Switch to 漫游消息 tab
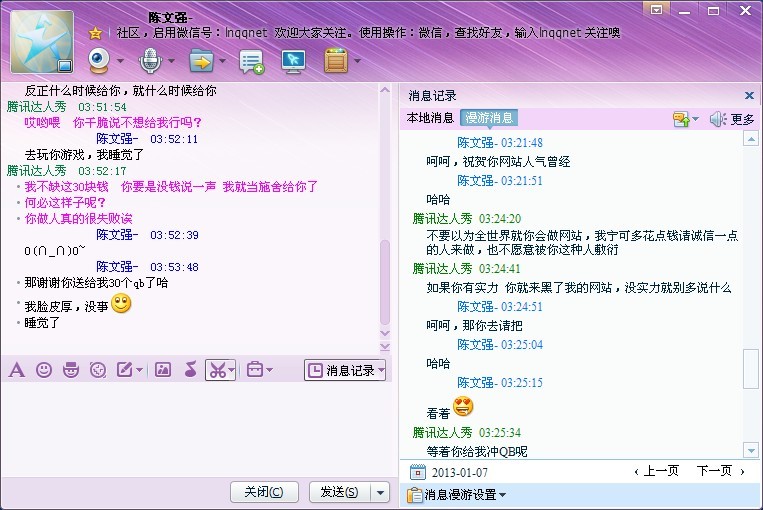The image size is (763, 510). [489, 118]
